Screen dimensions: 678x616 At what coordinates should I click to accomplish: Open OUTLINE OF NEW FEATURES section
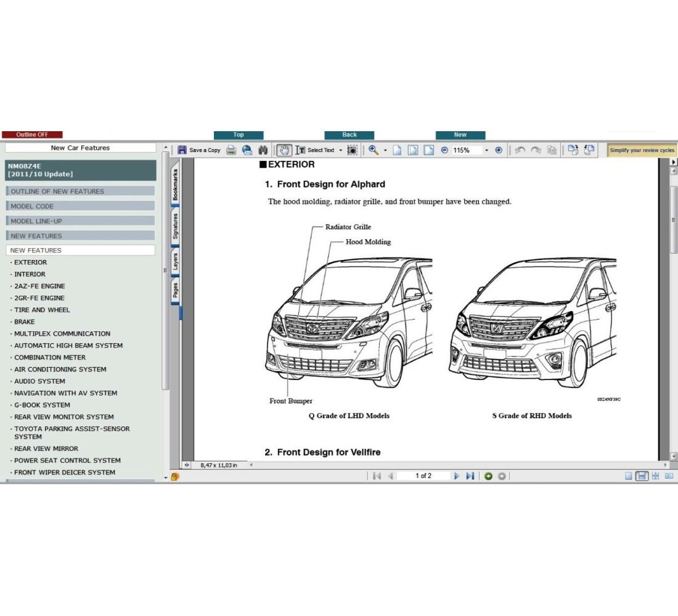80,191
